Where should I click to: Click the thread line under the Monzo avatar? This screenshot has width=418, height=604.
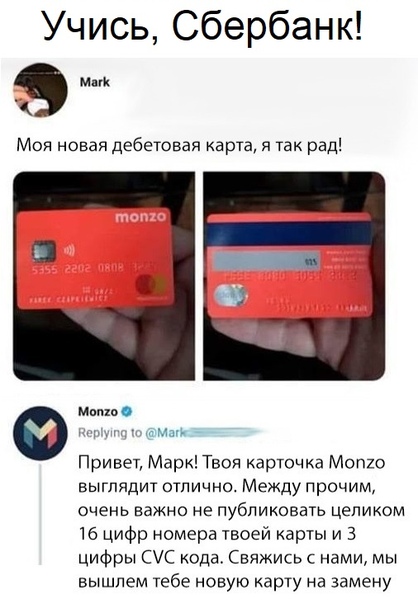coord(40,514)
